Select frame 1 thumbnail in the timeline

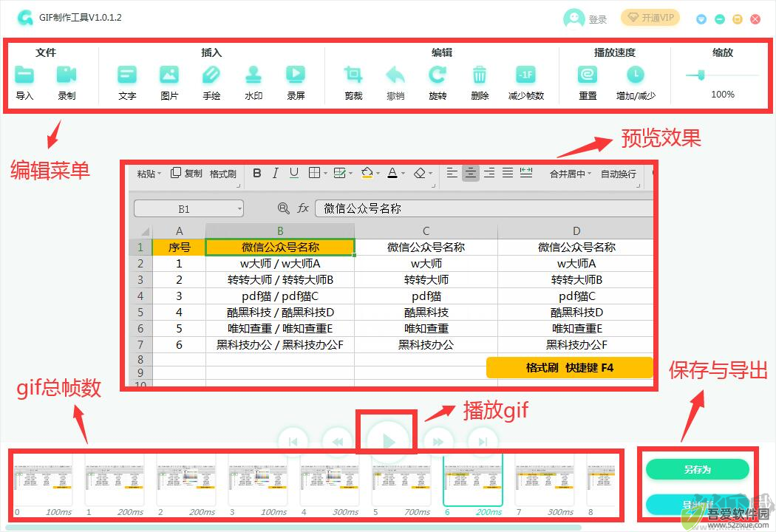point(115,479)
